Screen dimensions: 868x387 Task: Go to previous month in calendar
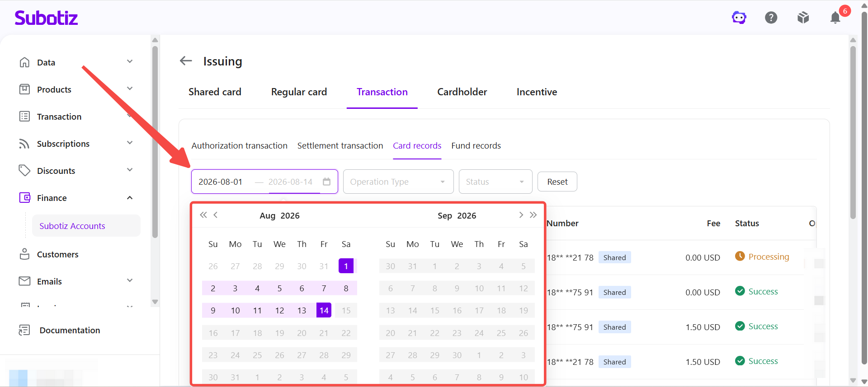click(x=216, y=215)
